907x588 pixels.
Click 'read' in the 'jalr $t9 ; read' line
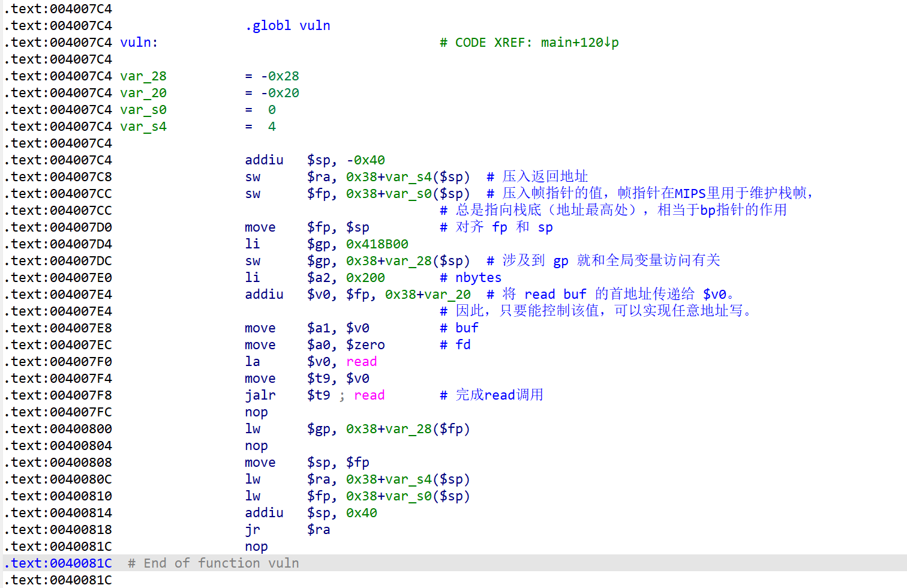click(370, 395)
